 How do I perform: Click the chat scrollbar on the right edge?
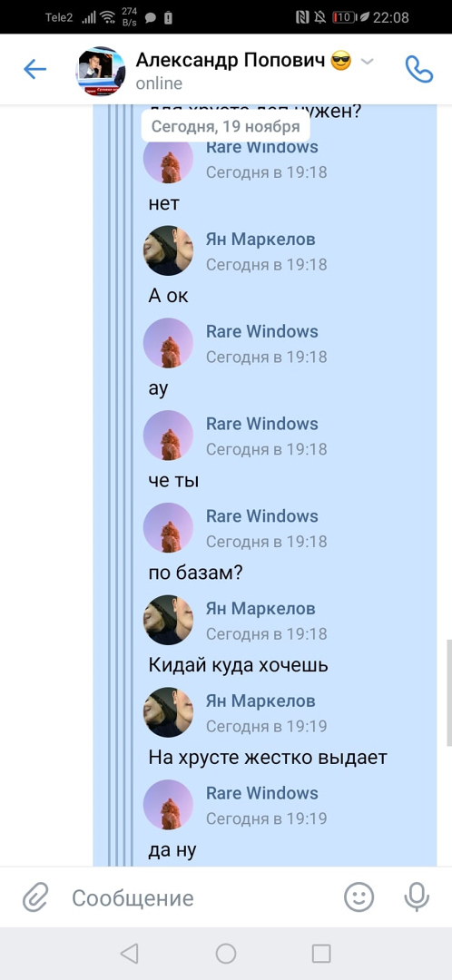pyautogui.click(x=449, y=692)
